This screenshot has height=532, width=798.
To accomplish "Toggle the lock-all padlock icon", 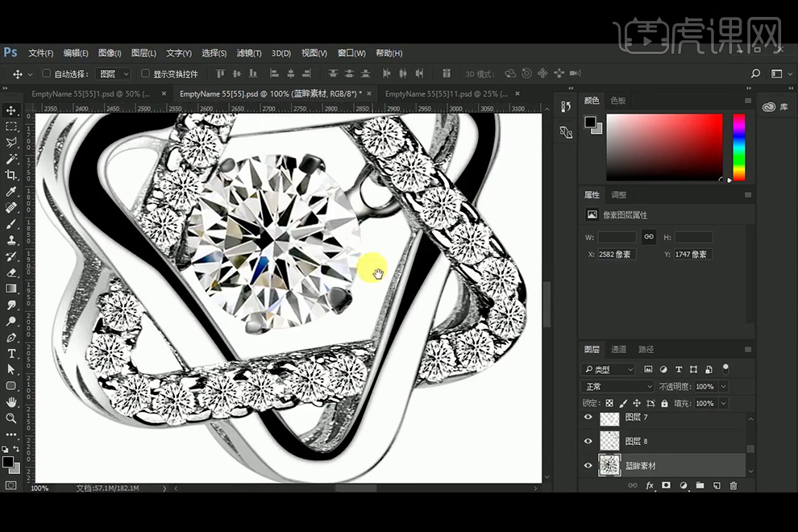I will coord(664,403).
